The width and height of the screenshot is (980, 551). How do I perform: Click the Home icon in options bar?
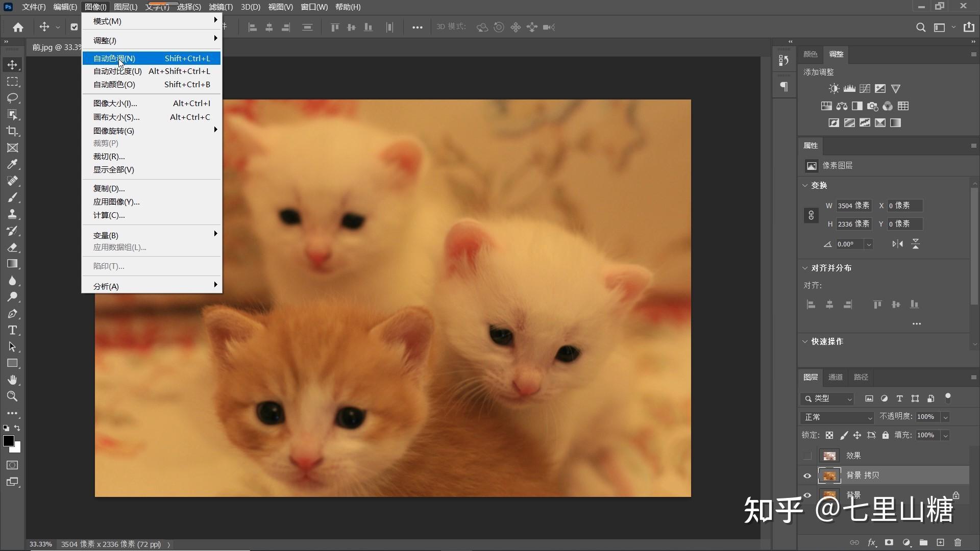18,28
